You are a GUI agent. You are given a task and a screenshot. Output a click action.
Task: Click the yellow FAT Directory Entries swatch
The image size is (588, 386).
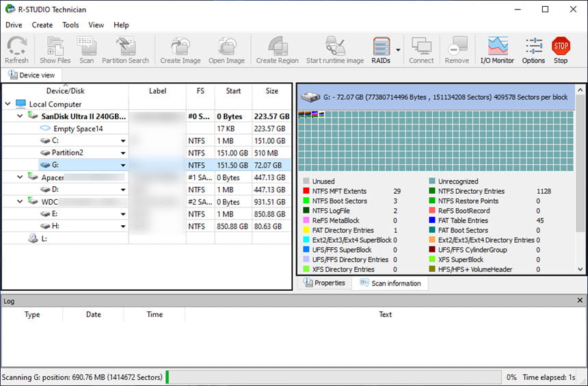click(x=306, y=230)
